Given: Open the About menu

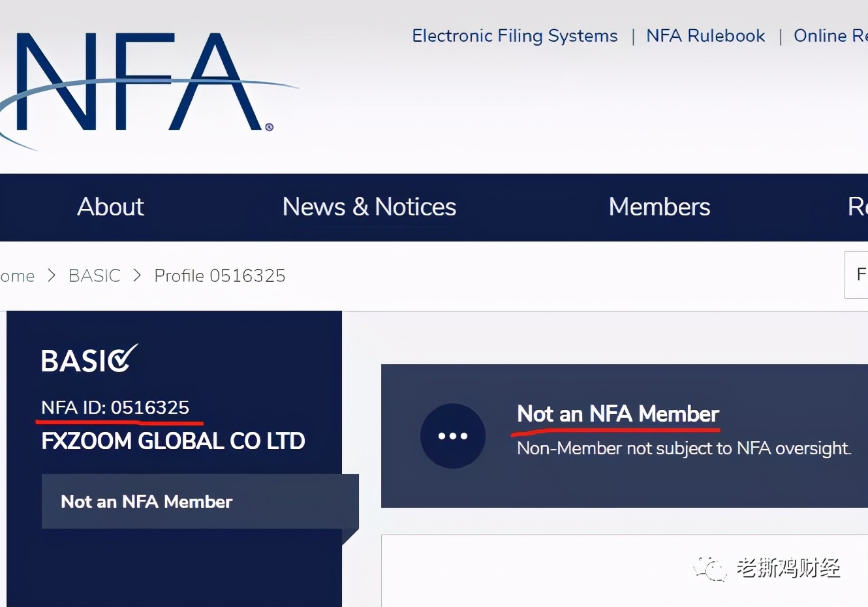Looking at the screenshot, I should click(110, 207).
